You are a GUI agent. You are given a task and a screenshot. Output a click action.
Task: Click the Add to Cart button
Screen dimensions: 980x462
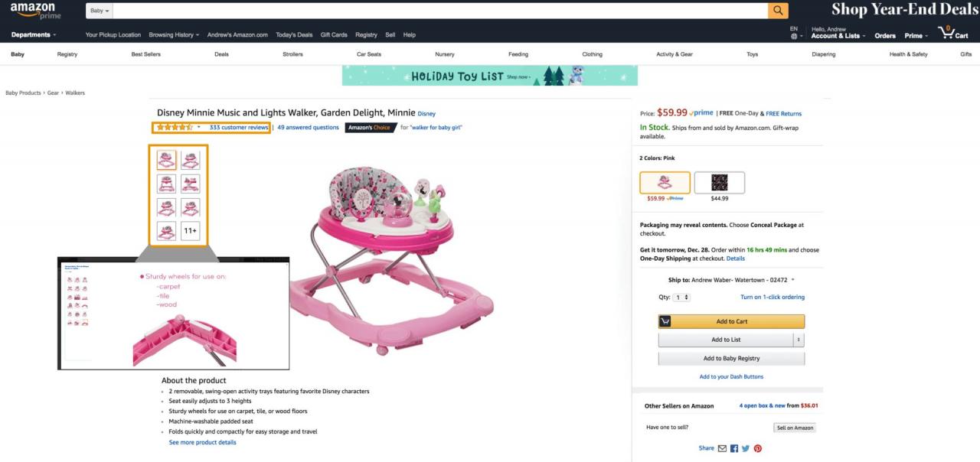(731, 321)
